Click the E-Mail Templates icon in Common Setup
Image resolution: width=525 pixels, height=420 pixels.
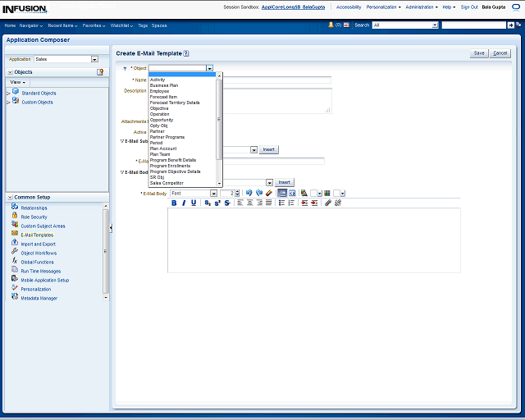15,235
